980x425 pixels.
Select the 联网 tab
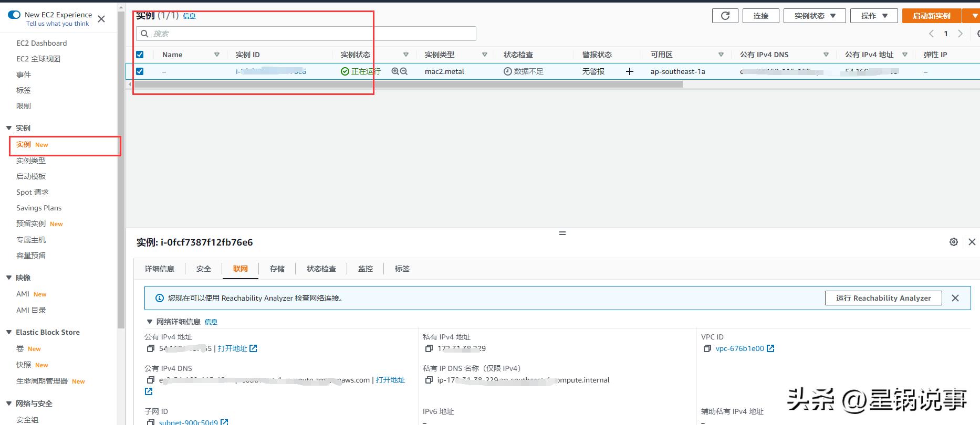click(x=241, y=269)
